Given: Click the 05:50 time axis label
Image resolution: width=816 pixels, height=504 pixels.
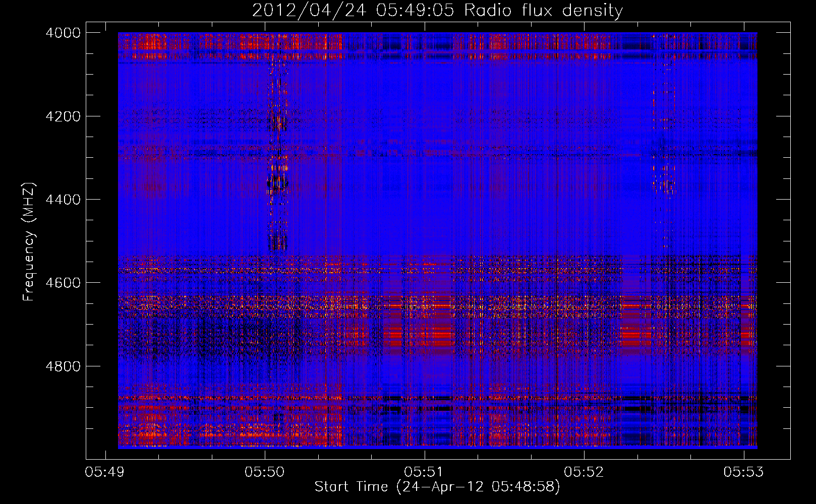Looking at the screenshot, I should pos(265,472).
